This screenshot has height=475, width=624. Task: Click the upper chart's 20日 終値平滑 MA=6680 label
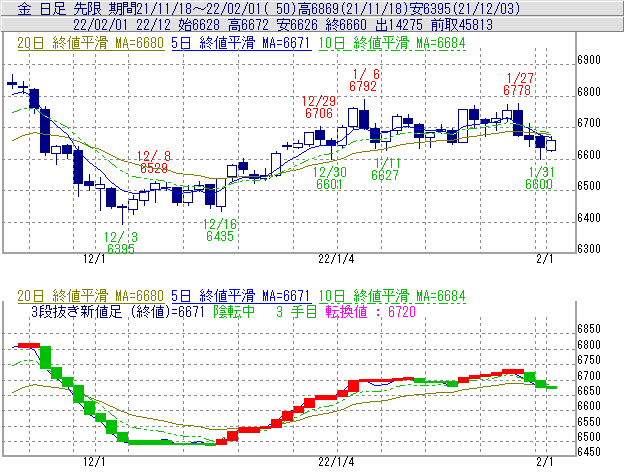click(90, 43)
